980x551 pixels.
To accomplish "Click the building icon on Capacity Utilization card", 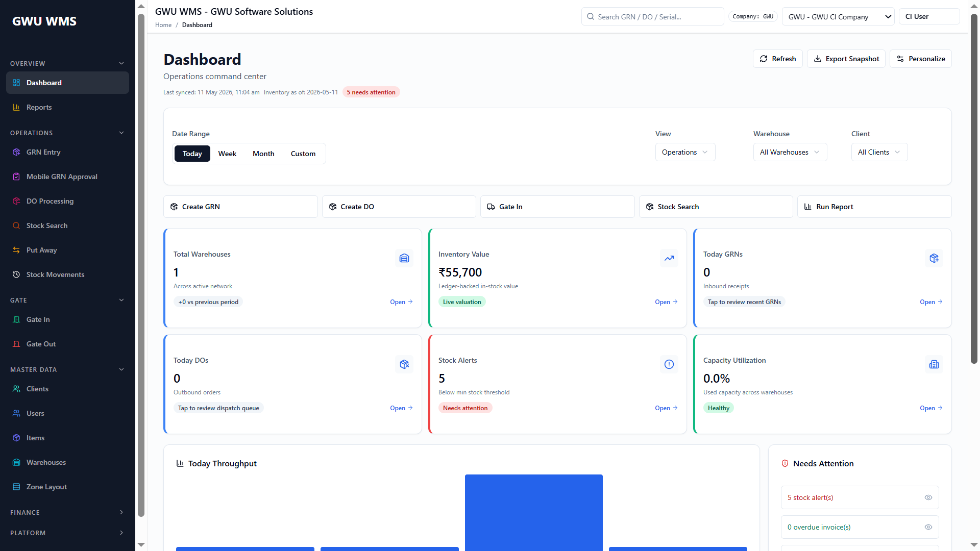I will [x=934, y=364].
